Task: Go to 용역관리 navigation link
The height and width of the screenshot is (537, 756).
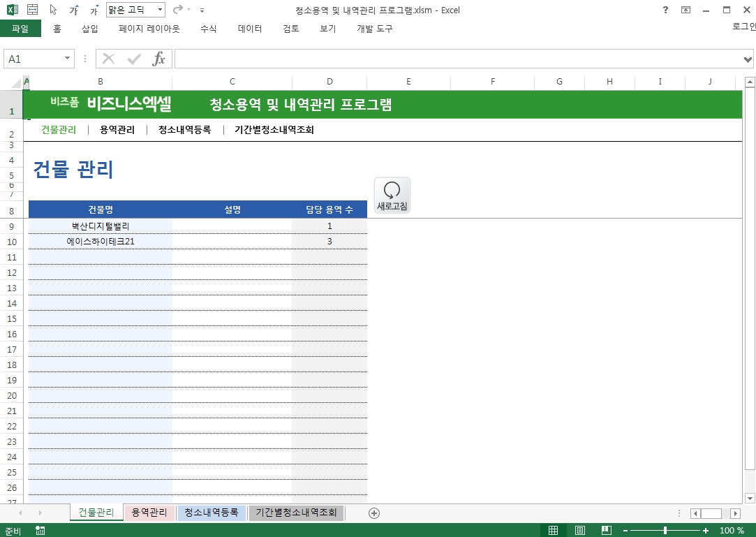Action: coord(117,129)
